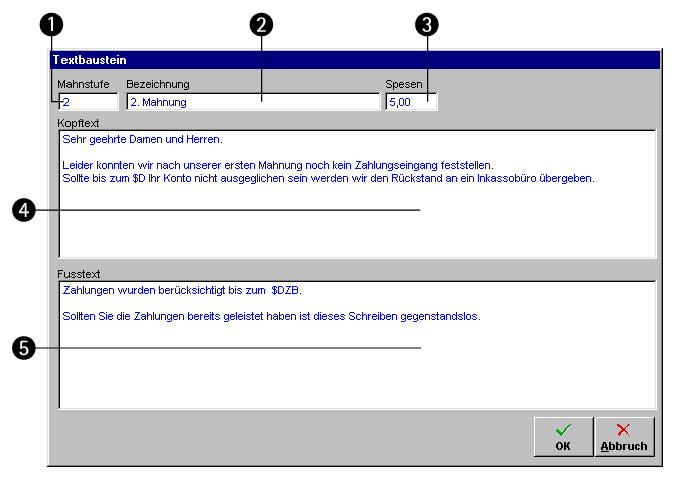
Task: Click the line starting 'Sollten Sie die Zahlungen'
Action: 270,316
